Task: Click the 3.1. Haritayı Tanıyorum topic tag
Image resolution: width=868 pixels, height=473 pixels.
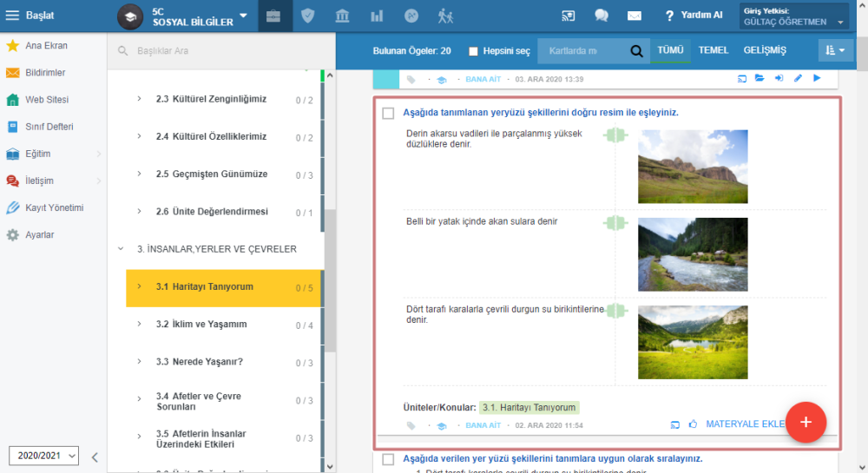Action: click(529, 408)
